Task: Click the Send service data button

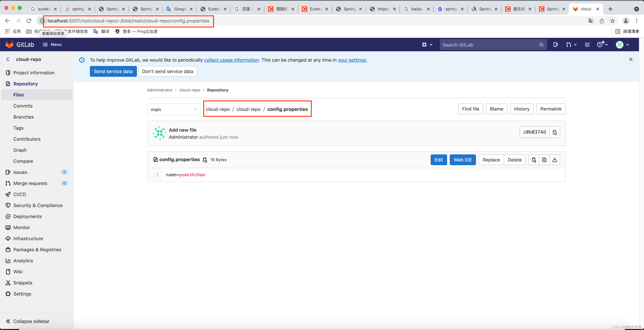Action: point(113,71)
